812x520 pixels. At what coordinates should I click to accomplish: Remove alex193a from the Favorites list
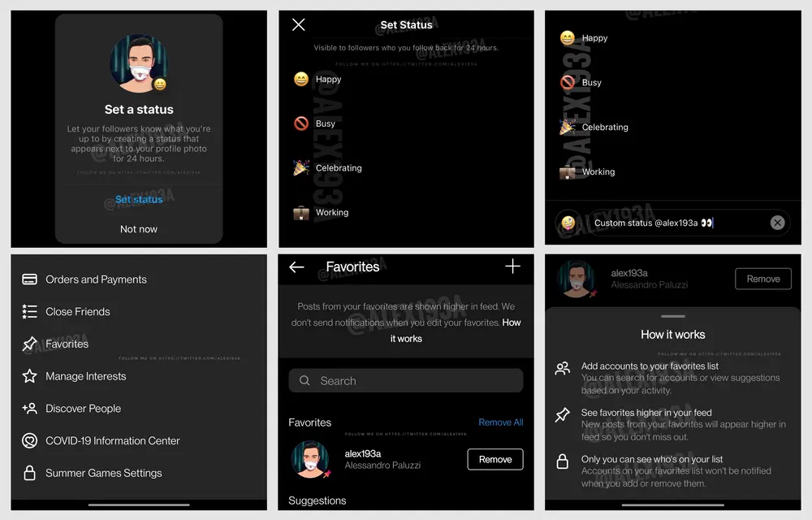pyautogui.click(x=495, y=459)
